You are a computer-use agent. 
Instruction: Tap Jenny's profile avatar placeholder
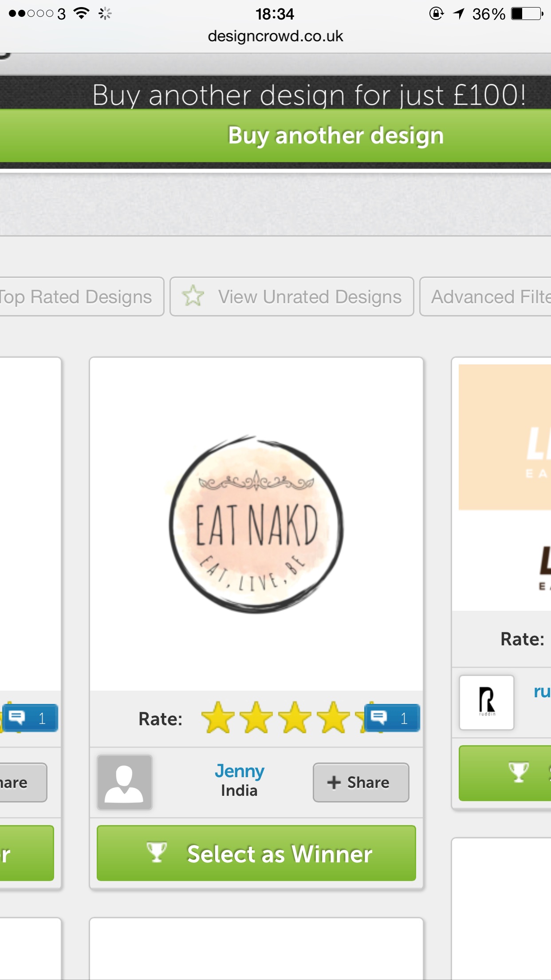125,782
